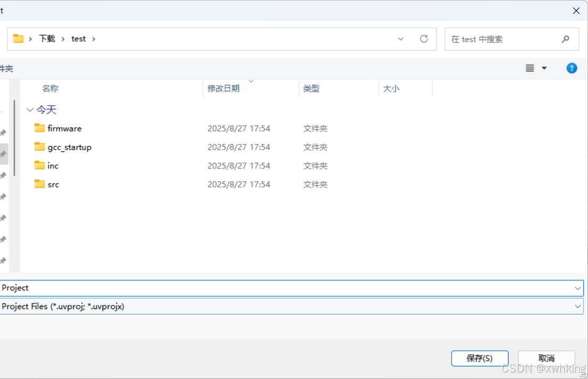The width and height of the screenshot is (588, 379).
Task: Expand the chevron after 下载 breadcrumb
Action: pos(63,39)
